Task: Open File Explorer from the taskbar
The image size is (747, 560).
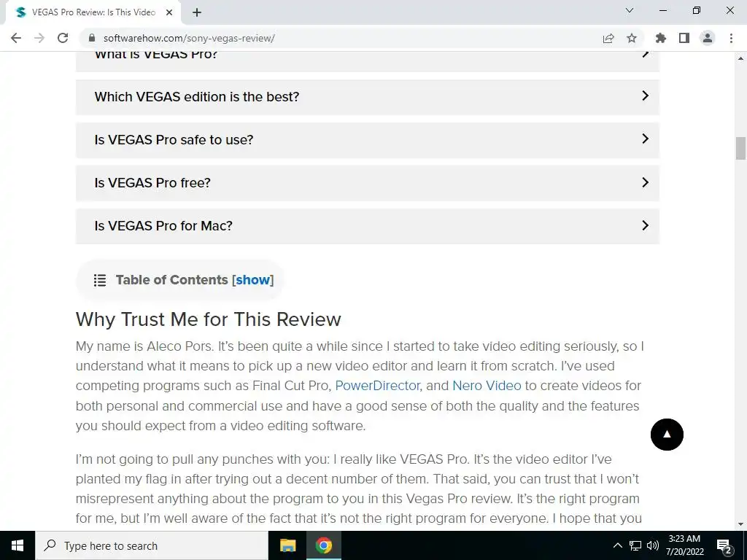Action: [x=287, y=545]
